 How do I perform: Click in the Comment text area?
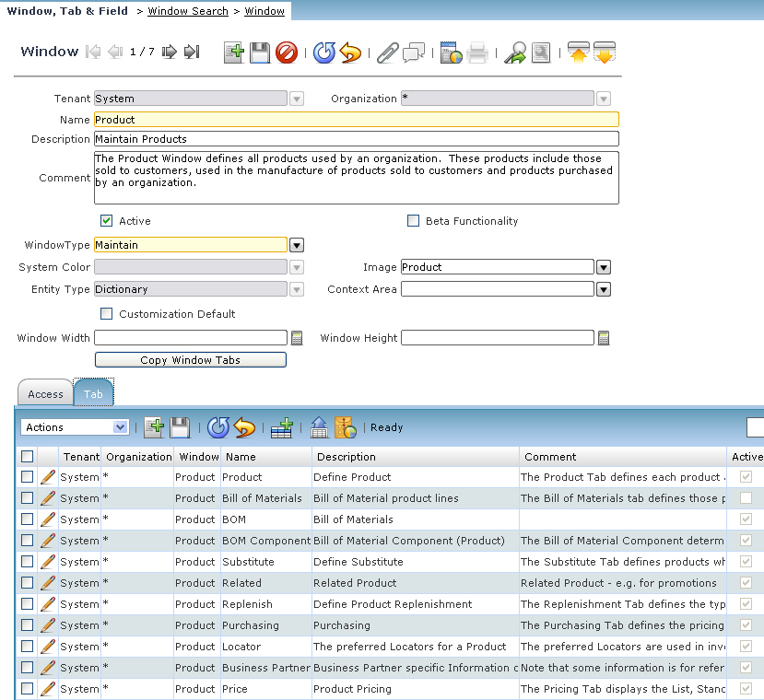coord(356,178)
